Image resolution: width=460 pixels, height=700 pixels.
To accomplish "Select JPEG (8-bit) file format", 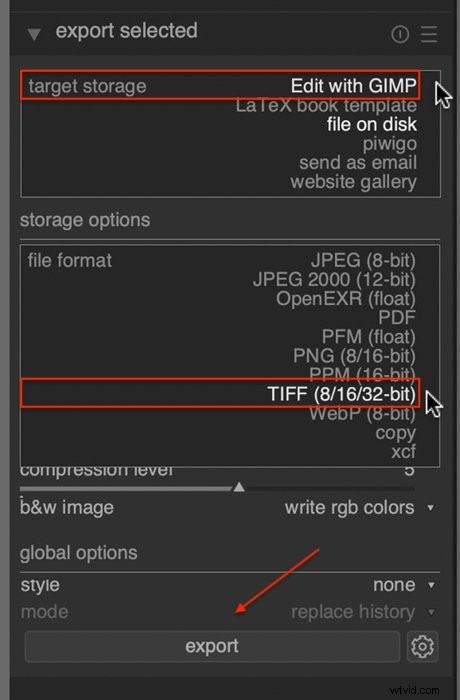I will click(x=363, y=260).
